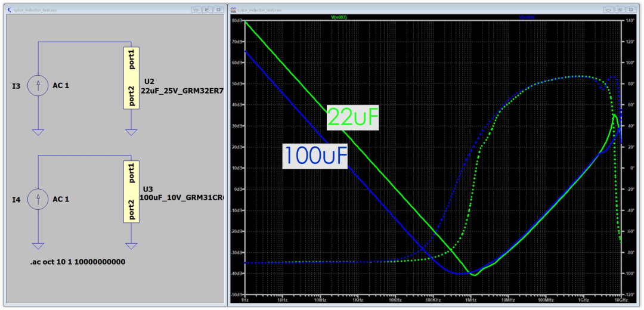Click the 10GHz label on frequency axis
Image resolution: width=644 pixels, height=310 pixels.
pos(621,300)
